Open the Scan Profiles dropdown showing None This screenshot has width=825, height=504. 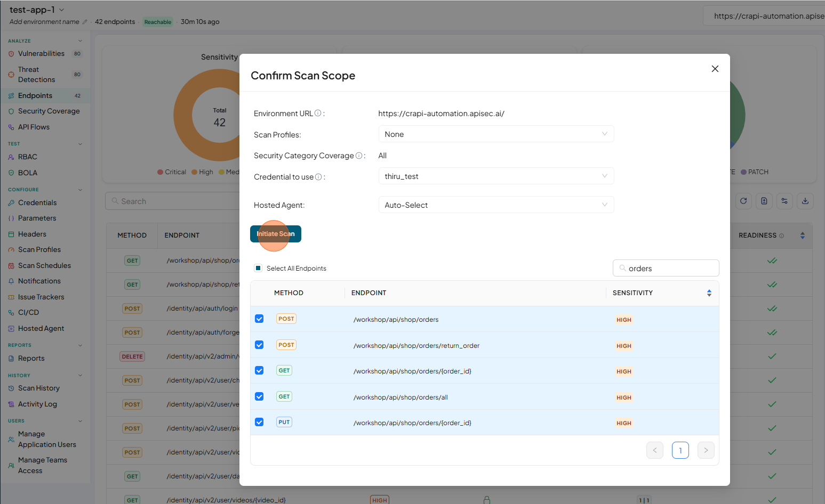click(496, 134)
